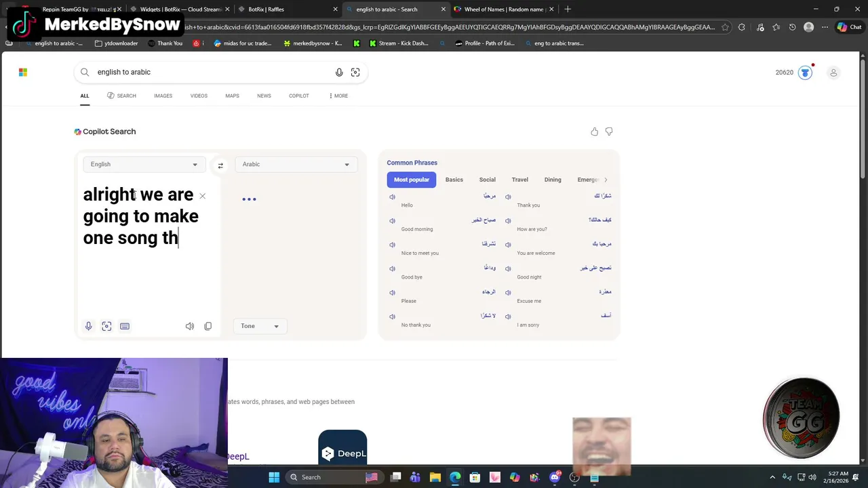Open the ytdownloader bookmark
The image size is (868, 488).
coord(117,43)
